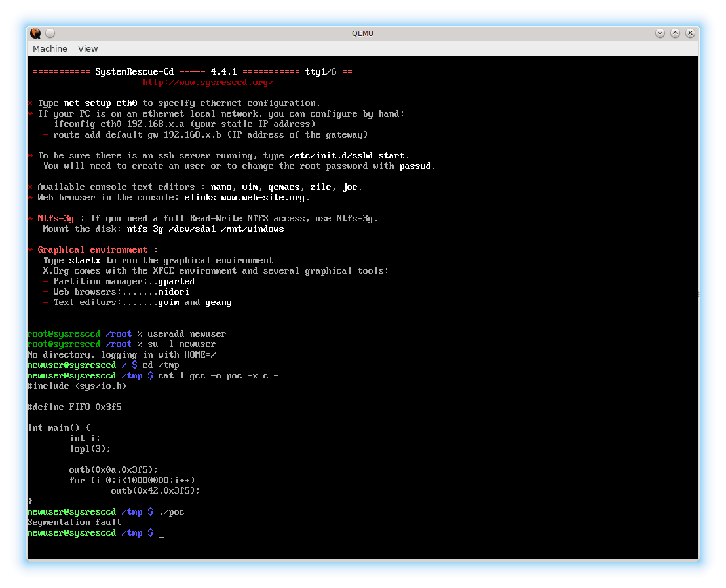This screenshot has width=726, height=588.
Task: Click the terminal cursor at last prompt
Action: point(161,536)
